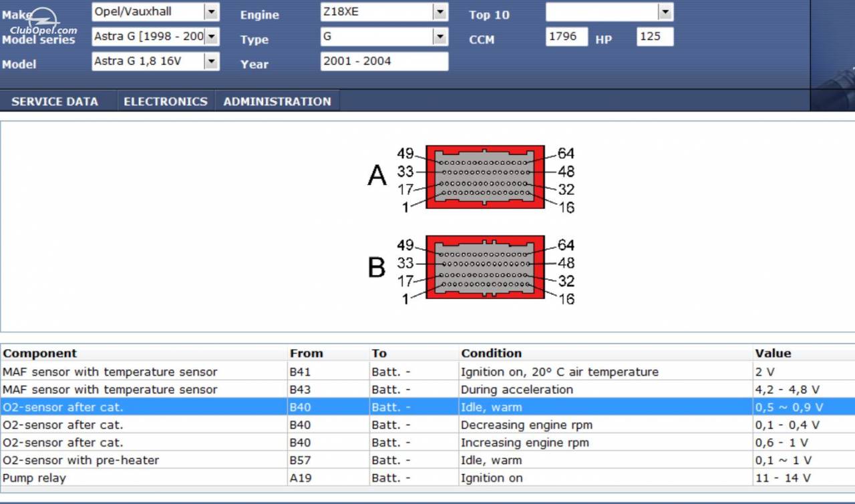The image size is (855, 504).
Task: Sort by the Condition column header
Action: (x=605, y=353)
